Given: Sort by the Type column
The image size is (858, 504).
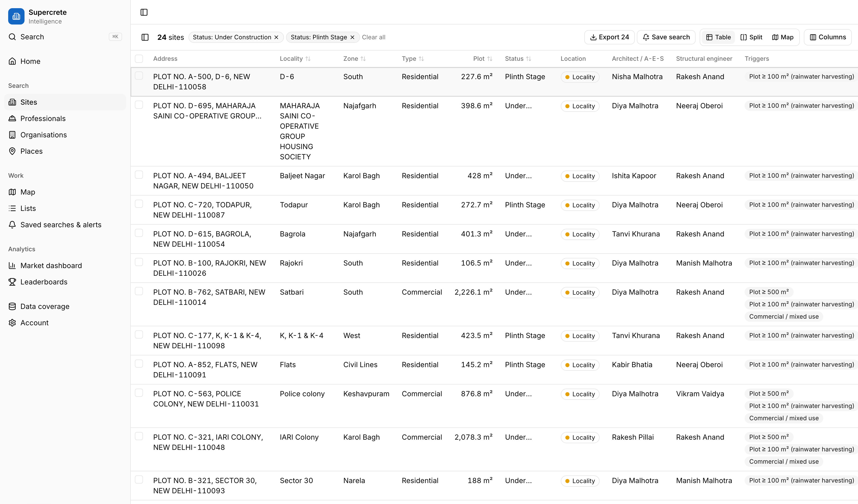Looking at the screenshot, I should tap(413, 58).
